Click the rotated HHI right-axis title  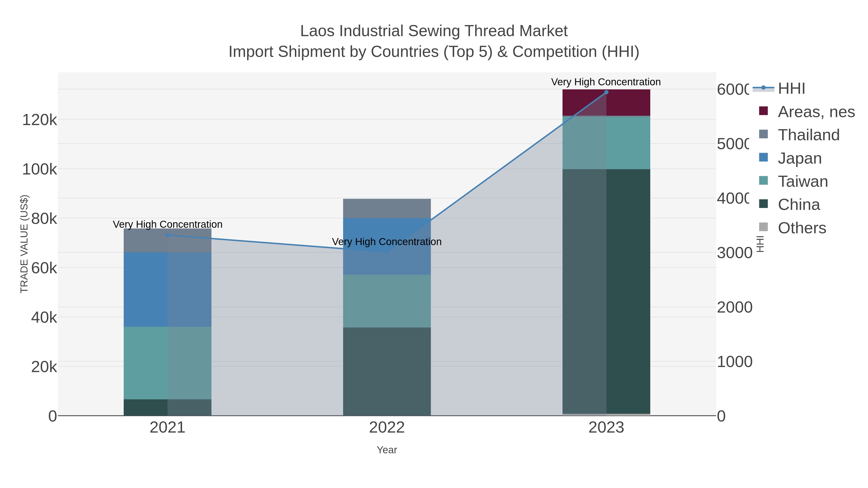760,244
